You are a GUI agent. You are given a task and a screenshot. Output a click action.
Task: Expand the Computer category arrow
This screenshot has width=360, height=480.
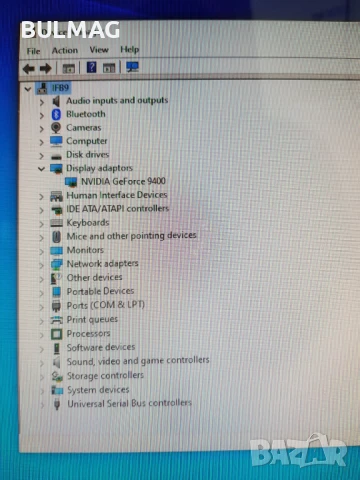[42, 142]
